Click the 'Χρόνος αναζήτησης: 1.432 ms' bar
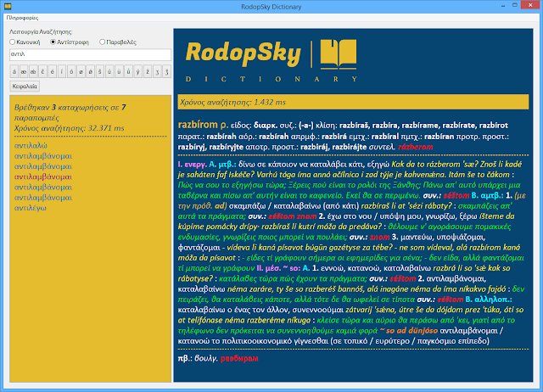 coord(353,102)
